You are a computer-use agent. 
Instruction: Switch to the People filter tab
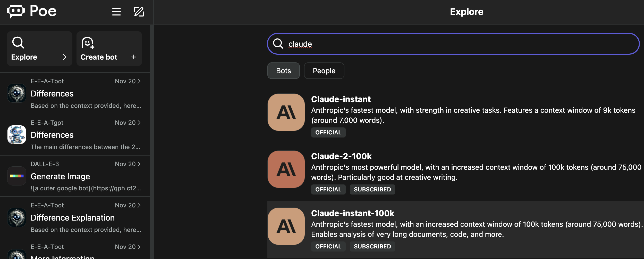[x=324, y=71]
